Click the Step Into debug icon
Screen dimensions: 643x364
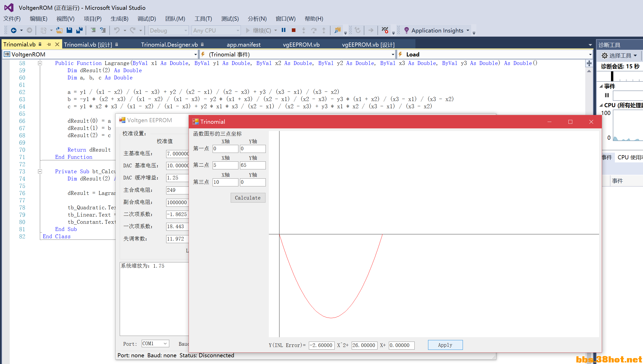click(304, 30)
